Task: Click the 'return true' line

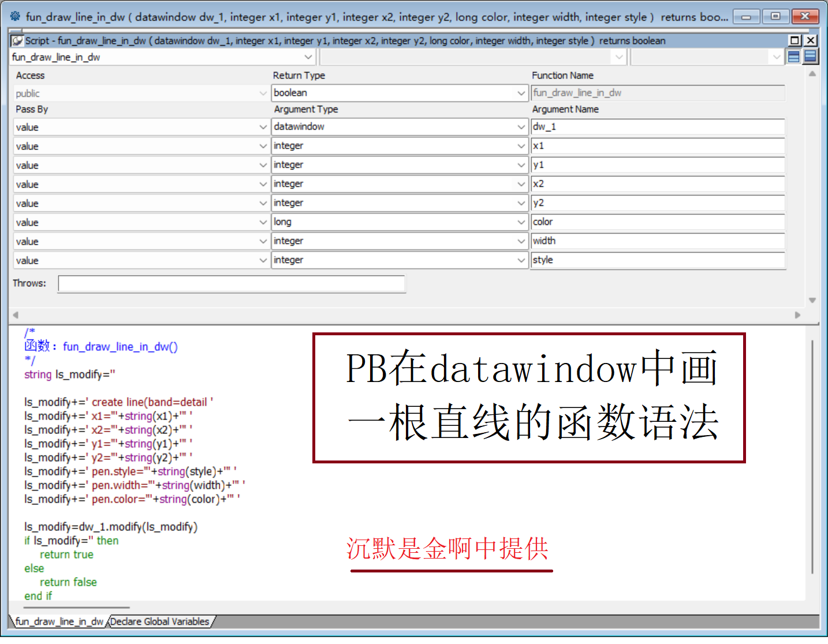Action: 66,555
